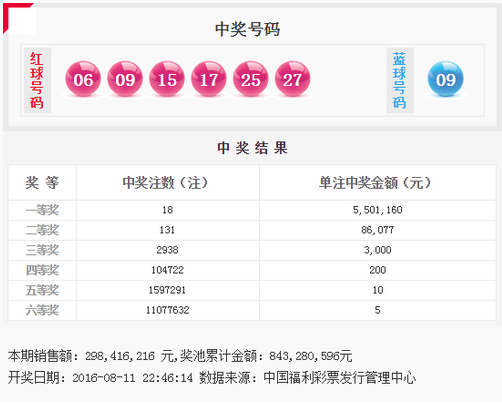
Task: Select the 一等奖 row label
Action: point(42,210)
